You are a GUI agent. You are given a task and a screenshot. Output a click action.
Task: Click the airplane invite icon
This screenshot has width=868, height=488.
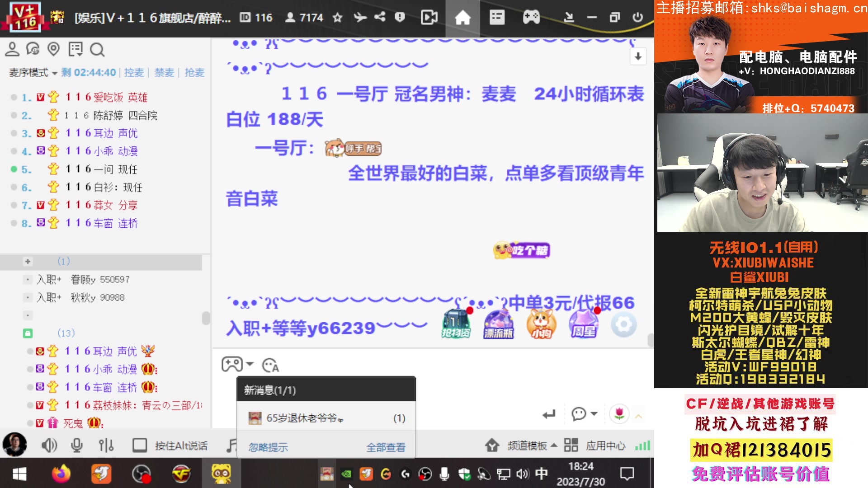[360, 18]
